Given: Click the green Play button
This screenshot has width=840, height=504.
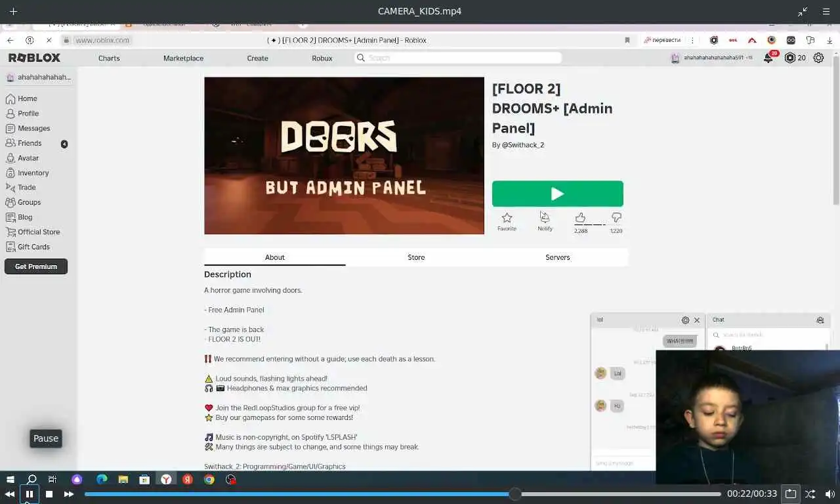Looking at the screenshot, I should (x=558, y=194).
